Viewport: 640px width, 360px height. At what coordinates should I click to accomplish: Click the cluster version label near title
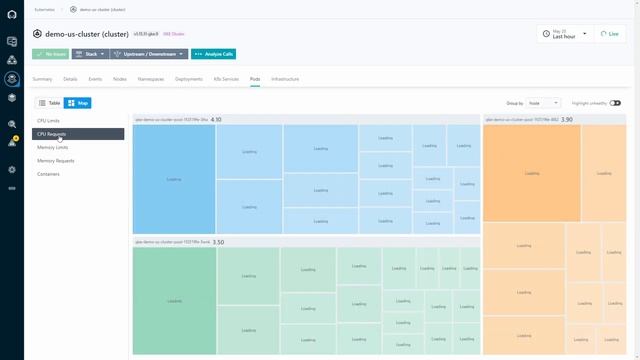click(x=146, y=34)
